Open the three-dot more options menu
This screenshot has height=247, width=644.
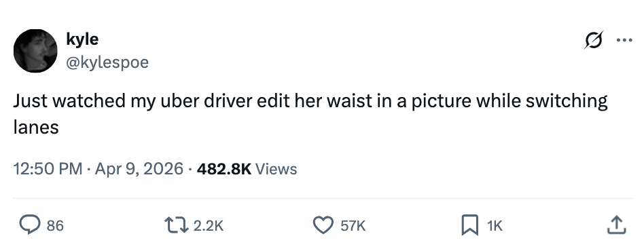[x=624, y=40]
